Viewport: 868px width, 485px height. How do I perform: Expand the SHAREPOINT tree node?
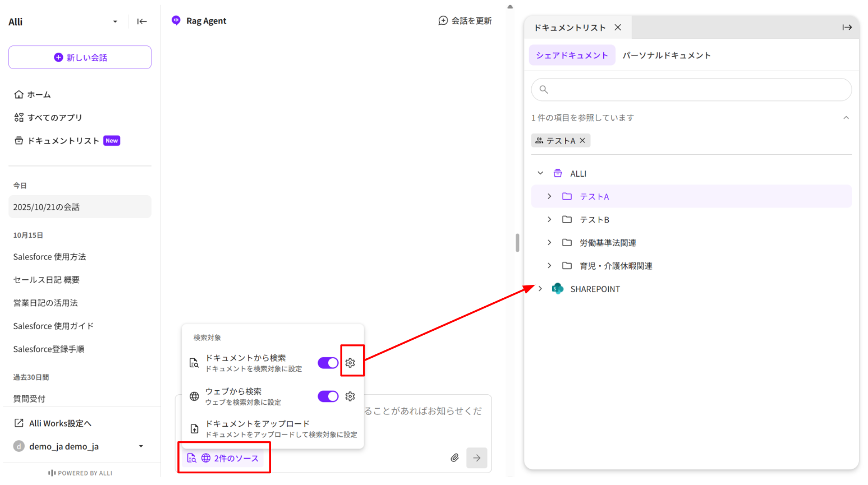point(540,289)
